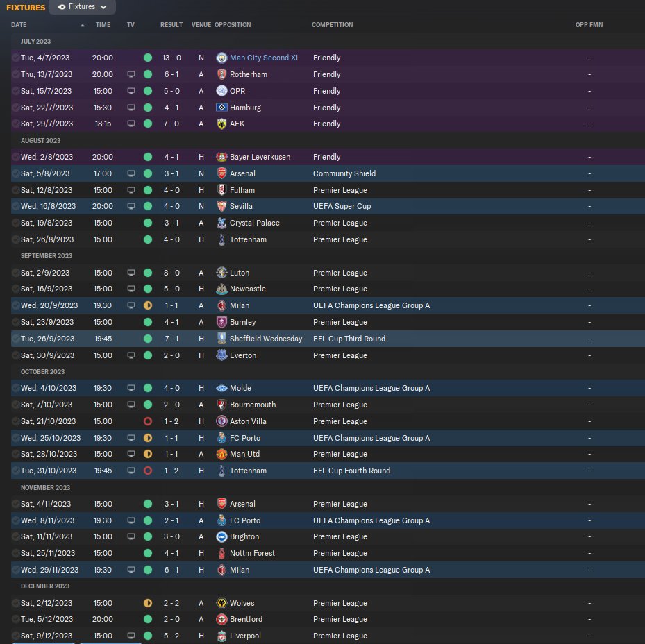Click the Bayer Leverkusen club badge
Image resolution: width=645 pixels, height=644 pixels.
coord(221,157)
